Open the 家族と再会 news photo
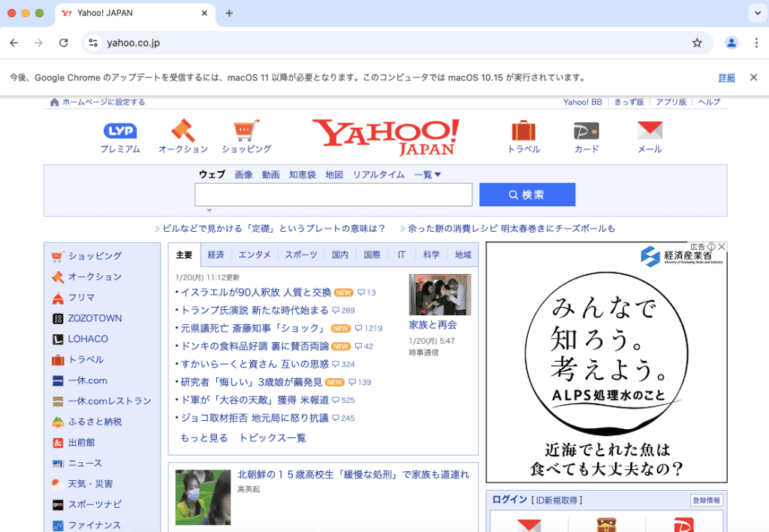Screen dimensions: 769x532 [x=440, y=294]
